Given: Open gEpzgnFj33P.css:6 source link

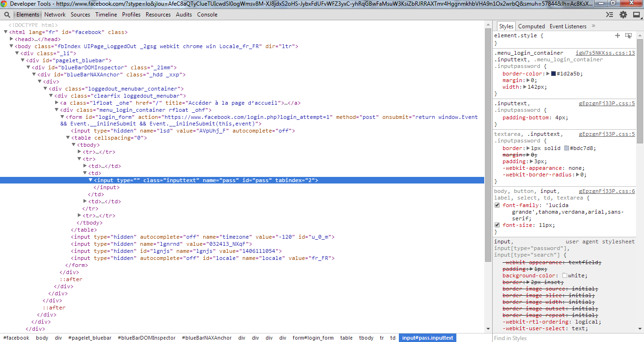Looking at the screenshot, I should click(x=607, y=191).
